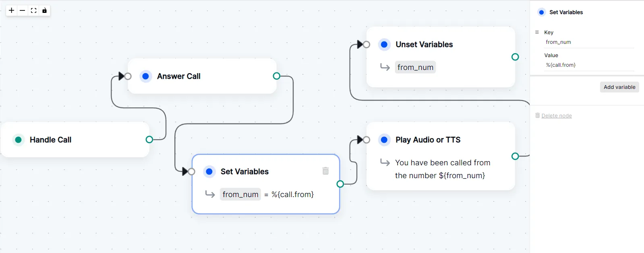
Task: Click the Set Variables input port
Action: (x=192, y=172)
